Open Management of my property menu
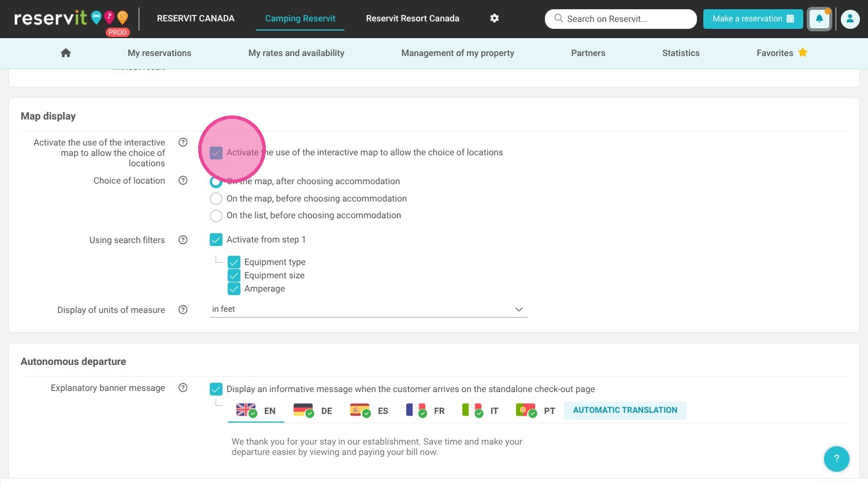This screenshot has width=868, height=485. coord(458,53)
